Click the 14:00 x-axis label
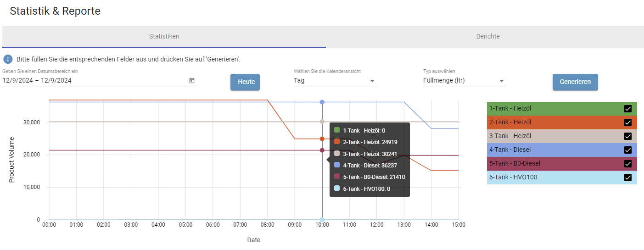644x250 pixels. point(431,225)
